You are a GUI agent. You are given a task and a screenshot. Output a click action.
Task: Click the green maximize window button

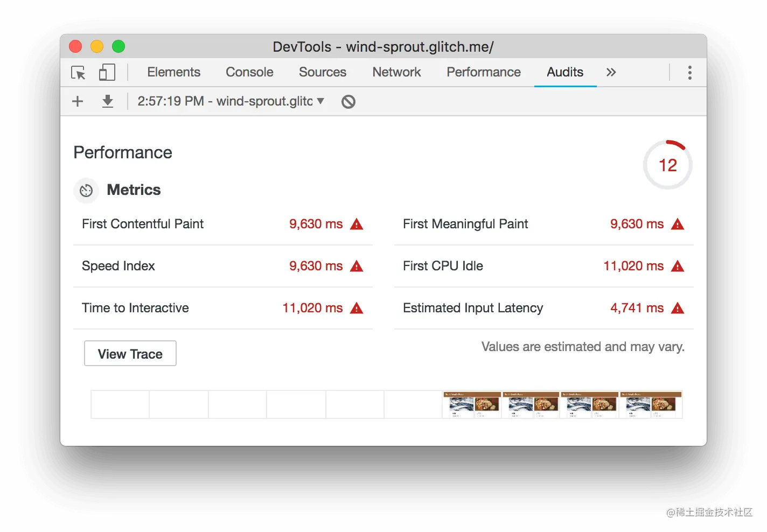(118, 47)
